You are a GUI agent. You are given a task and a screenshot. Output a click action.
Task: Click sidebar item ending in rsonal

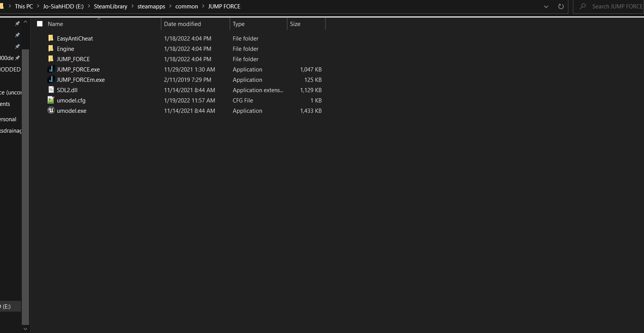[x=8, y=119]
